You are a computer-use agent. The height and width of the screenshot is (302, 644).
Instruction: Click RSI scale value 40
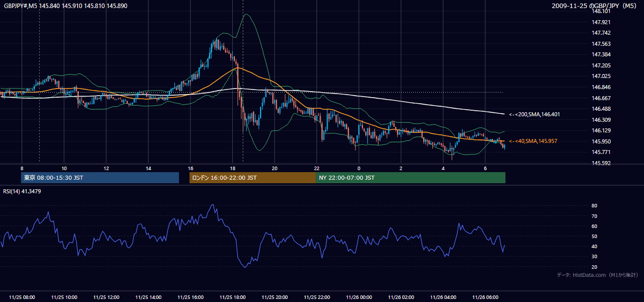tap(594, 246)
